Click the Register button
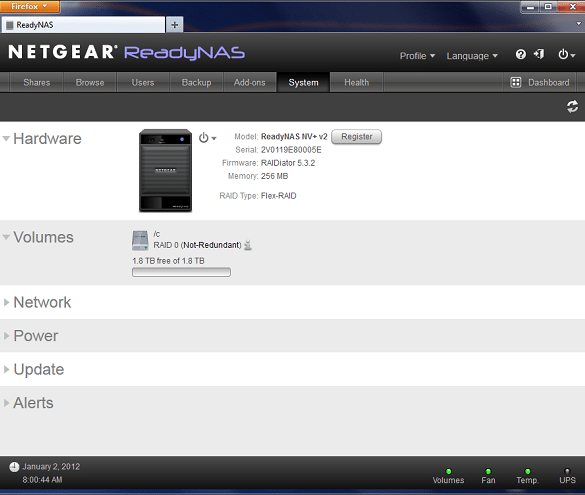 point(357,137)
